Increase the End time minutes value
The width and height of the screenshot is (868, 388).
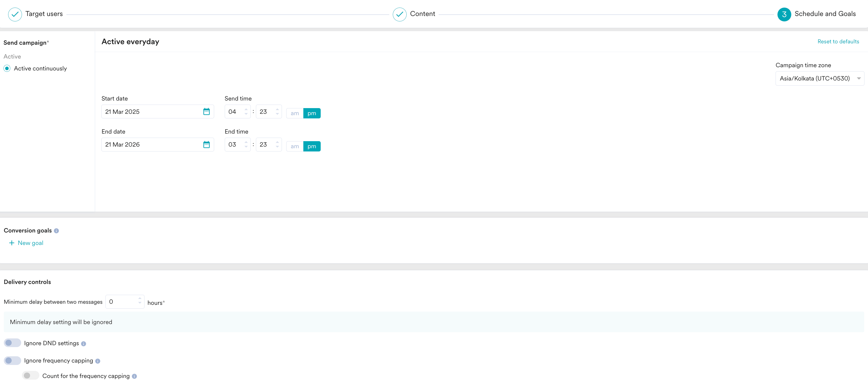277,142
